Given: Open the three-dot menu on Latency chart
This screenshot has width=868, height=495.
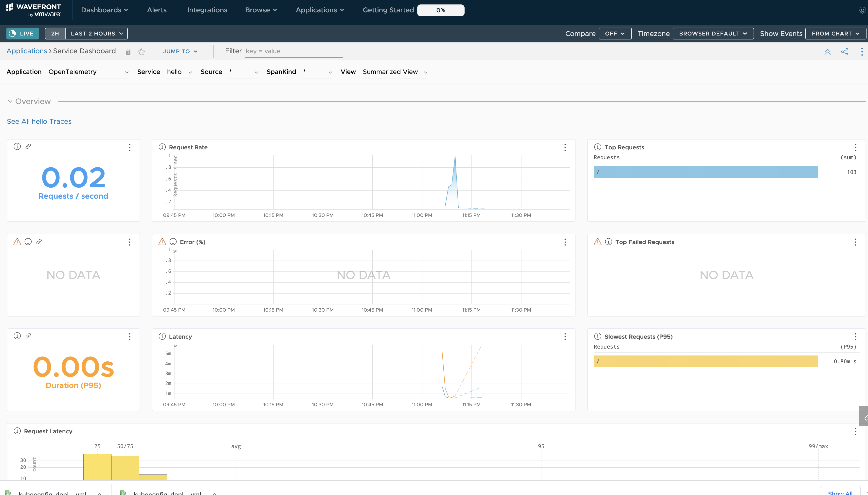Looking at the screenshot, I should point(565,336).
